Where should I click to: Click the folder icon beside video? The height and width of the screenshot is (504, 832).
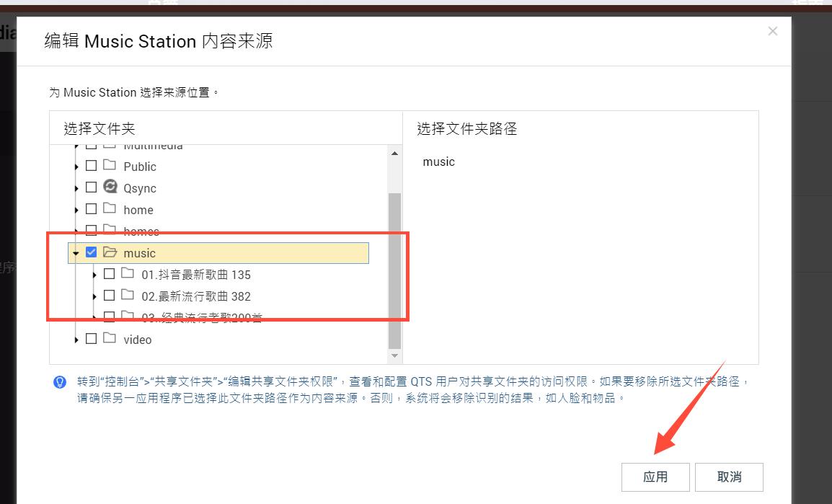click(110, 339)
